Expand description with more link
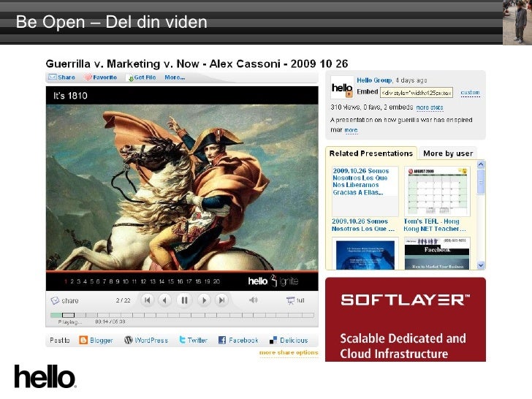Image resolution: width=532 pixels, height=399 pixels. coord(351,130)
